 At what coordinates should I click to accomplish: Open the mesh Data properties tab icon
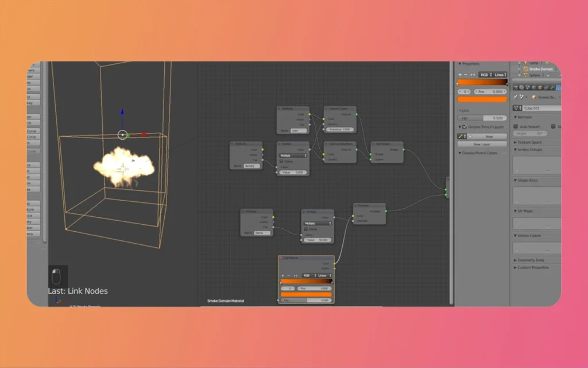(558, 87)
